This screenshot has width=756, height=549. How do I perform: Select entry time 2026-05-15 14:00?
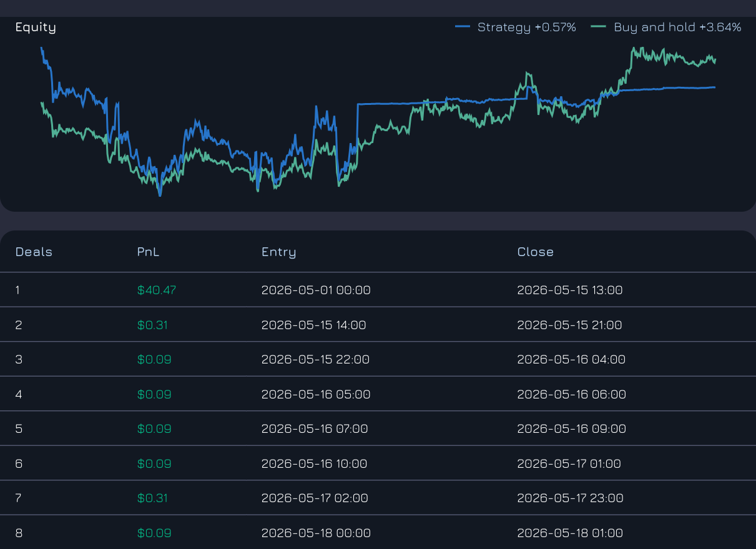(x=313, y=325)
